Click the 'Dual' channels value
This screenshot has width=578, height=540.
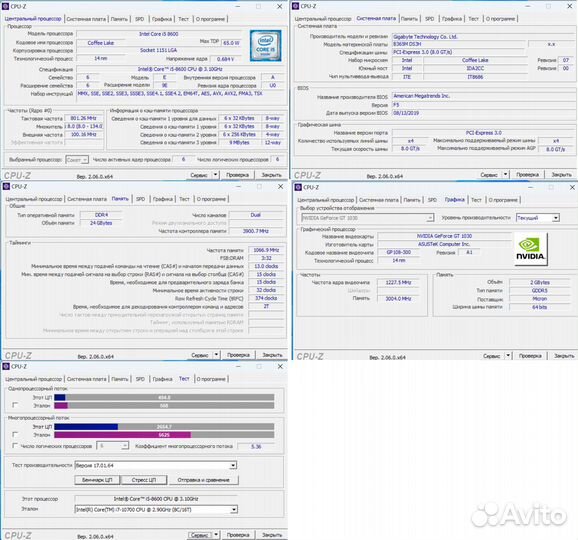(255, 215)
